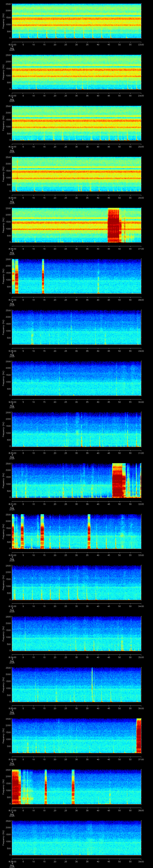The width and height of the screenshot is (153, 868).
Task: Click the 8:22:00 start time label
Action: [12, 44]
